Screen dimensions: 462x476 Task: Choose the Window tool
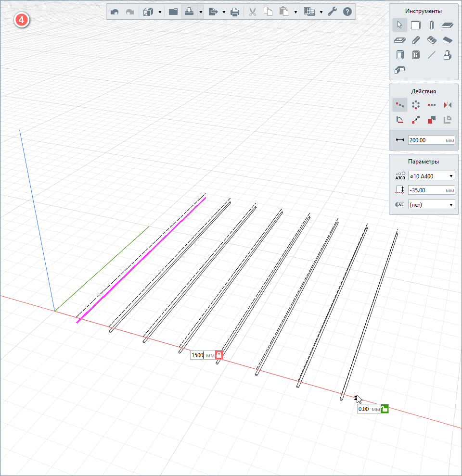[x=415, y=55]
